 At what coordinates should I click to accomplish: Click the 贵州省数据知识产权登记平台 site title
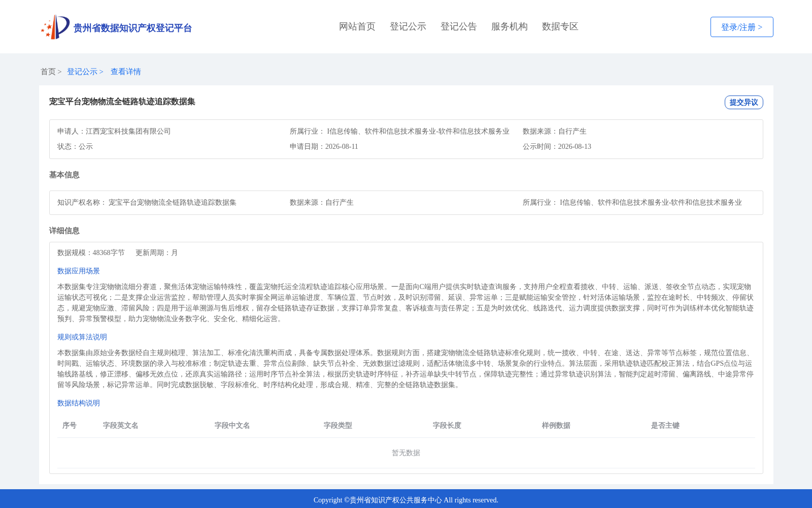coord(132,28)
